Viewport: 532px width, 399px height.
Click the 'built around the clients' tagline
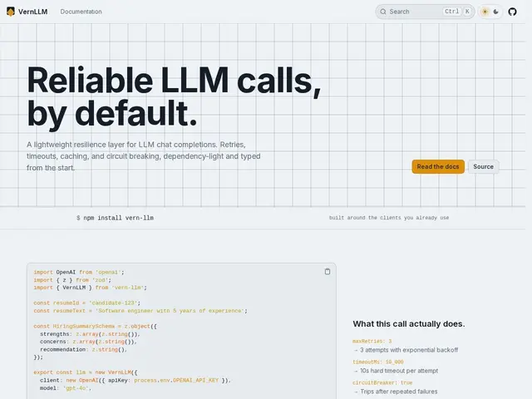[389, 218]
